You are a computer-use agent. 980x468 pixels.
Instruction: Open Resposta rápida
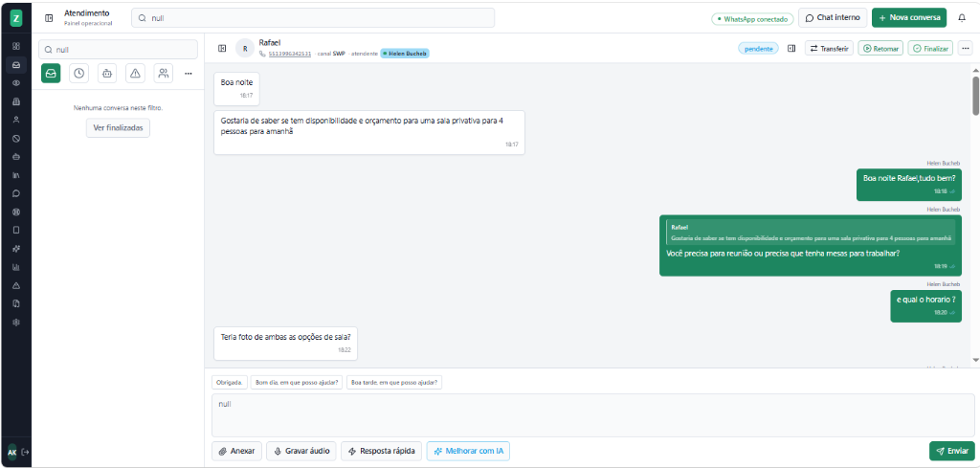point(381,451)
